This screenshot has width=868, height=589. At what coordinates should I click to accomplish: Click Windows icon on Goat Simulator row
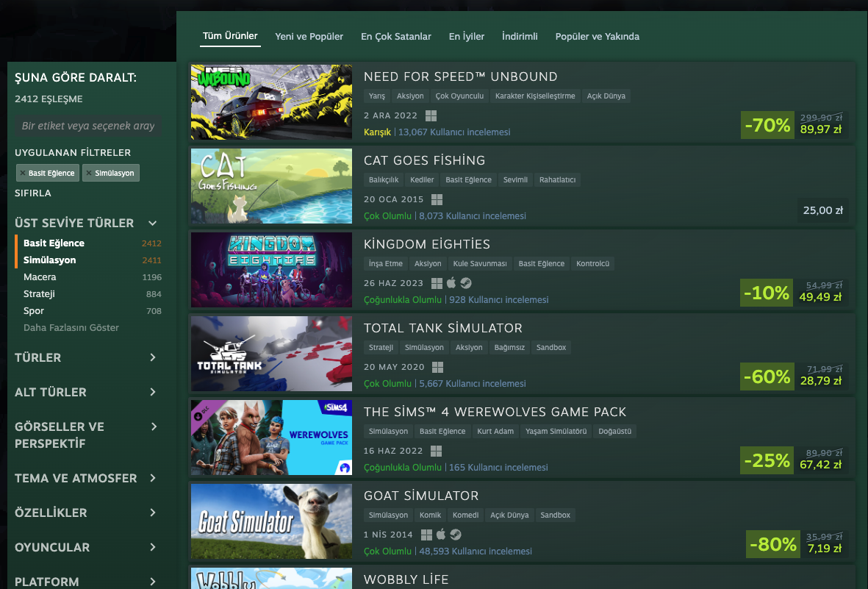(426, 535)
